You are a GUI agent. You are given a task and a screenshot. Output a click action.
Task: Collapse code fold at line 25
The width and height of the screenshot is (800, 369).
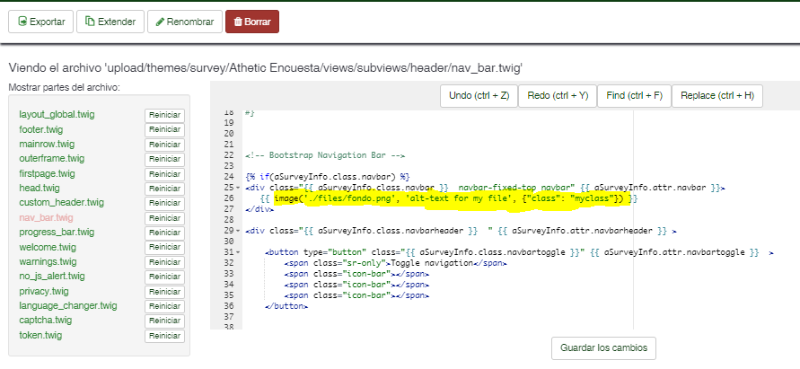(238, 188)
